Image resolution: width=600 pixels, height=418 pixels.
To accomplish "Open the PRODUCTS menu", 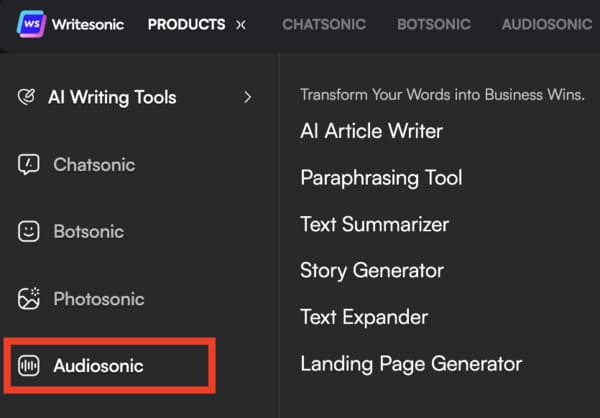I will pyautogui.click(x=186, y=24).
